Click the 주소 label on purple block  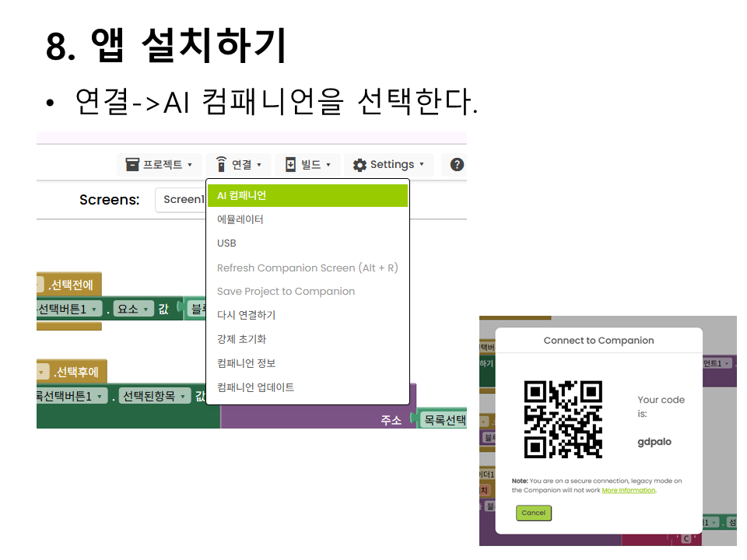[391, 420]
